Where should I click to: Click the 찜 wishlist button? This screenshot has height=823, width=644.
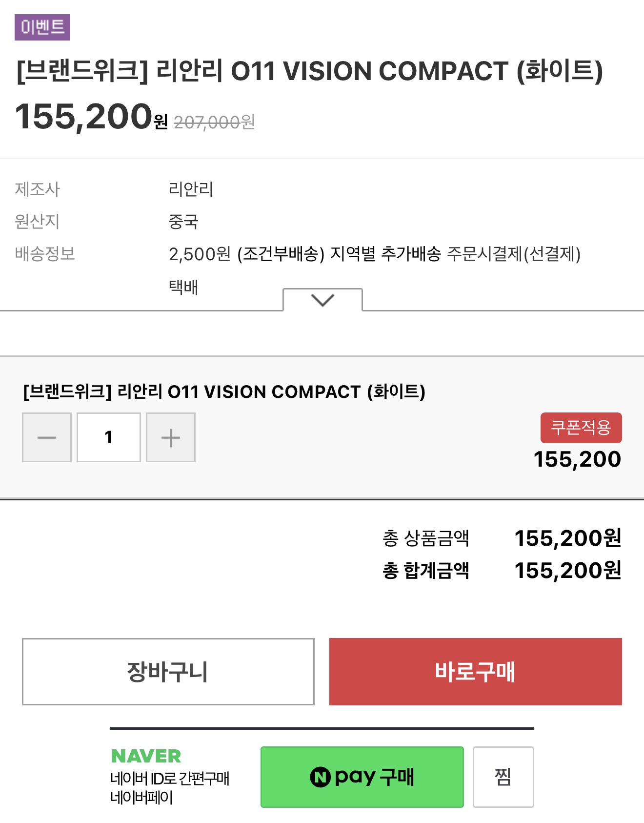[503, 777]
